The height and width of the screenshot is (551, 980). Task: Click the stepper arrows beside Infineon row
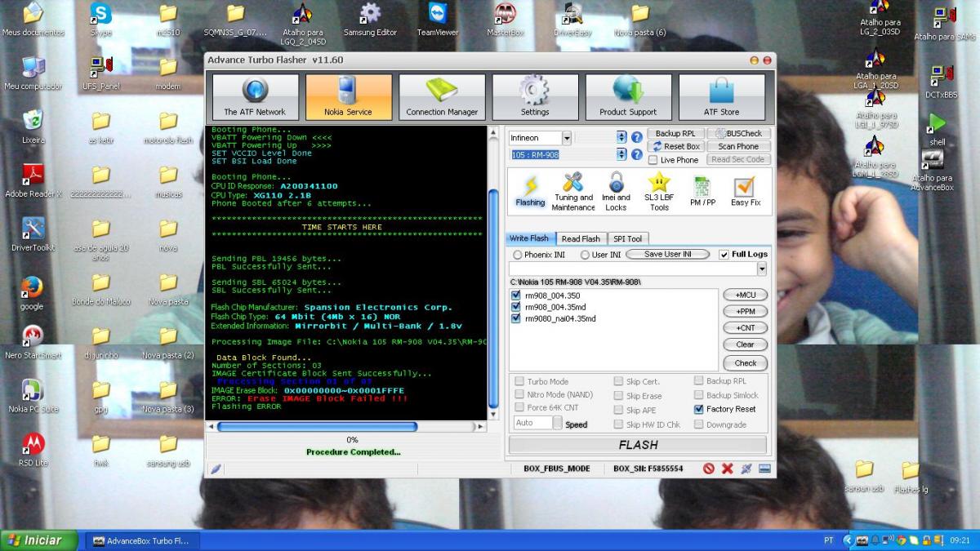[x=621, y=137]
